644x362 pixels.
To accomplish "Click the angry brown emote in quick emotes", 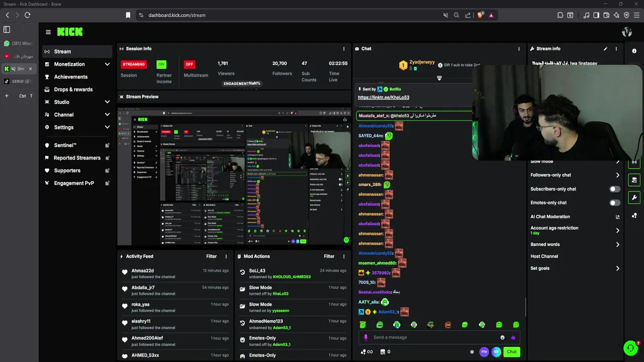I will point(448,325).
